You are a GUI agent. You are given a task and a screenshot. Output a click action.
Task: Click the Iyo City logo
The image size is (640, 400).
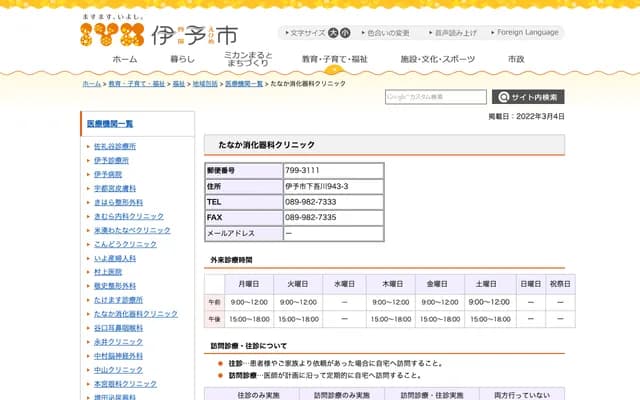coord(159,31)
